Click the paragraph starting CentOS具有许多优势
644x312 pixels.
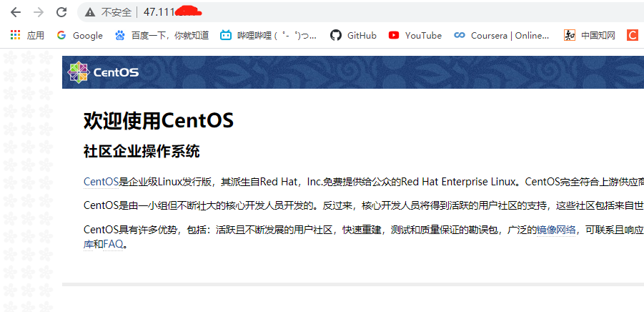click(x=364, y=237)
